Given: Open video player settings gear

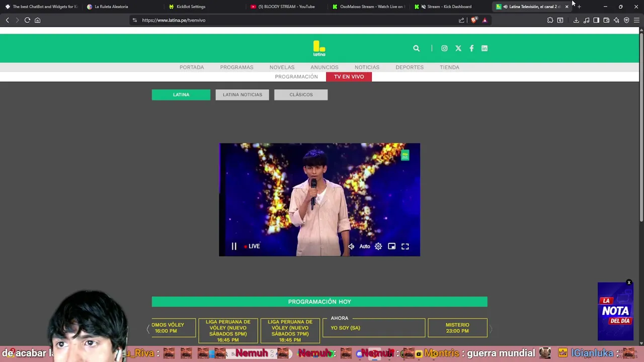Looking at the screenshot, I should 378,246.
